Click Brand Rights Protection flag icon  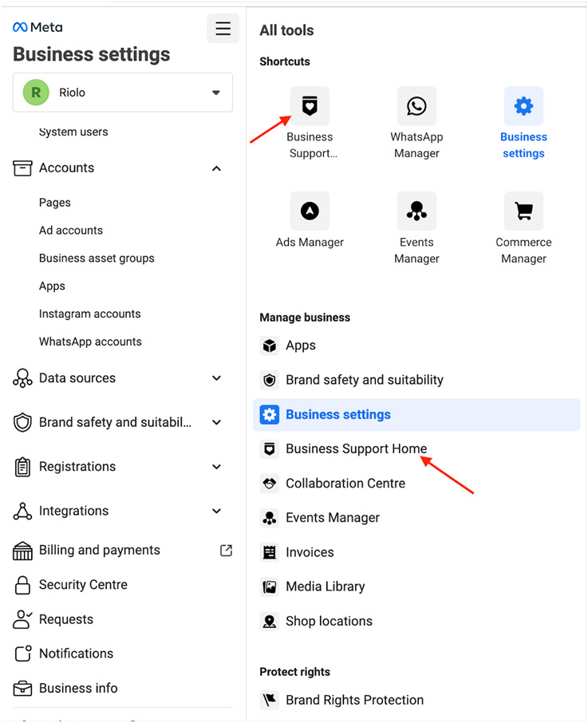(270, 700)
